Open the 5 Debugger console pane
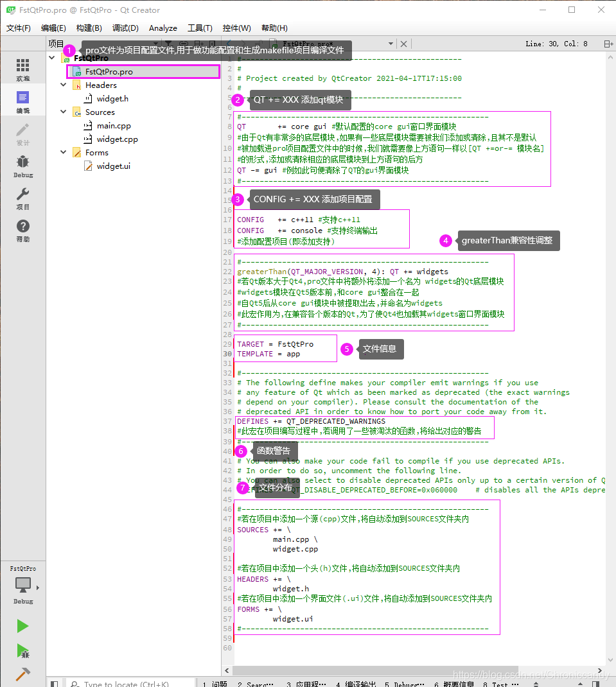This screenshot has height=687, width=616. point(405,684)
